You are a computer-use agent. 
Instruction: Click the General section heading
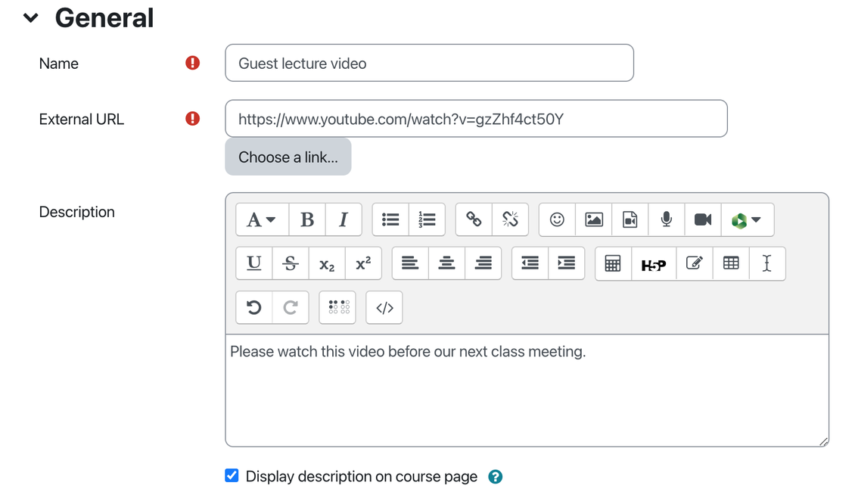point(104,18)
